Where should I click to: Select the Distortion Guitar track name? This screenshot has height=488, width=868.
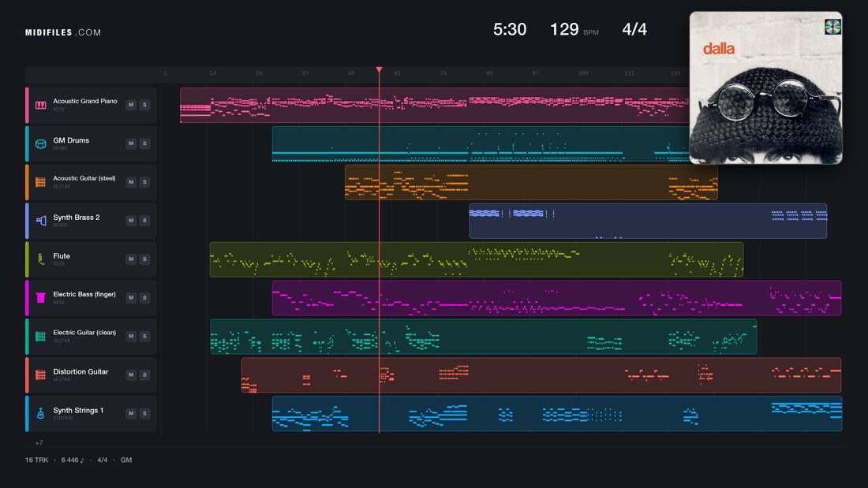[80, 372]
